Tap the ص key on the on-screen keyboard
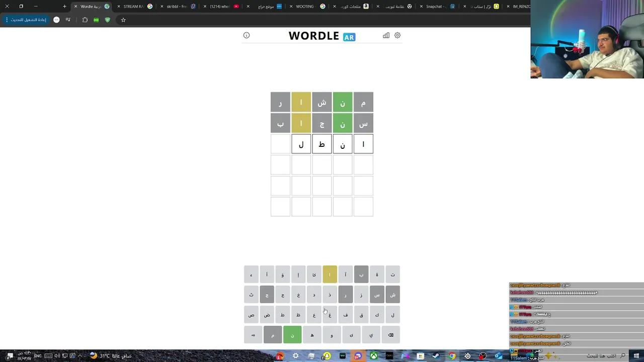Viewport: 644px width, 362px height. pos(251,315)
